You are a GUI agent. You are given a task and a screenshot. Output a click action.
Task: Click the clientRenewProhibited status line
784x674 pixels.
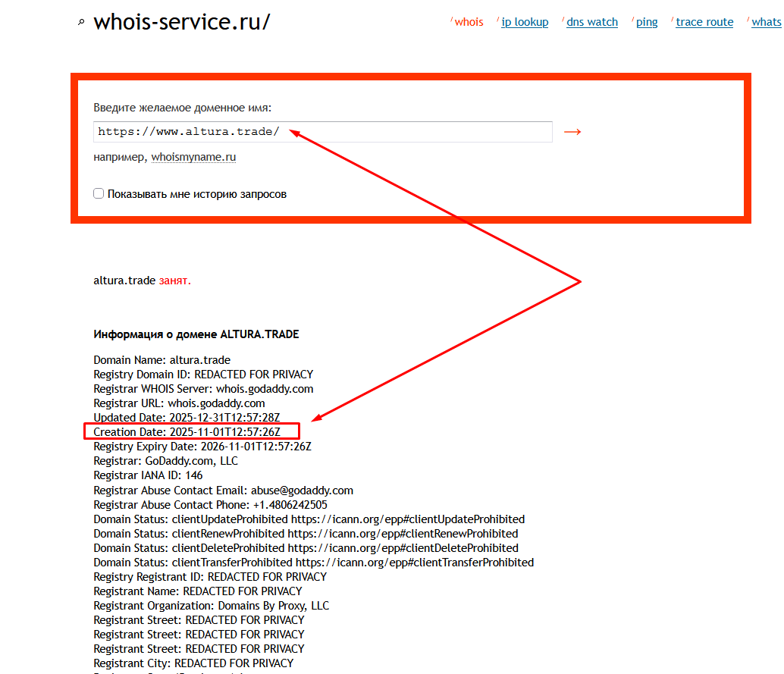coord(306,534)
